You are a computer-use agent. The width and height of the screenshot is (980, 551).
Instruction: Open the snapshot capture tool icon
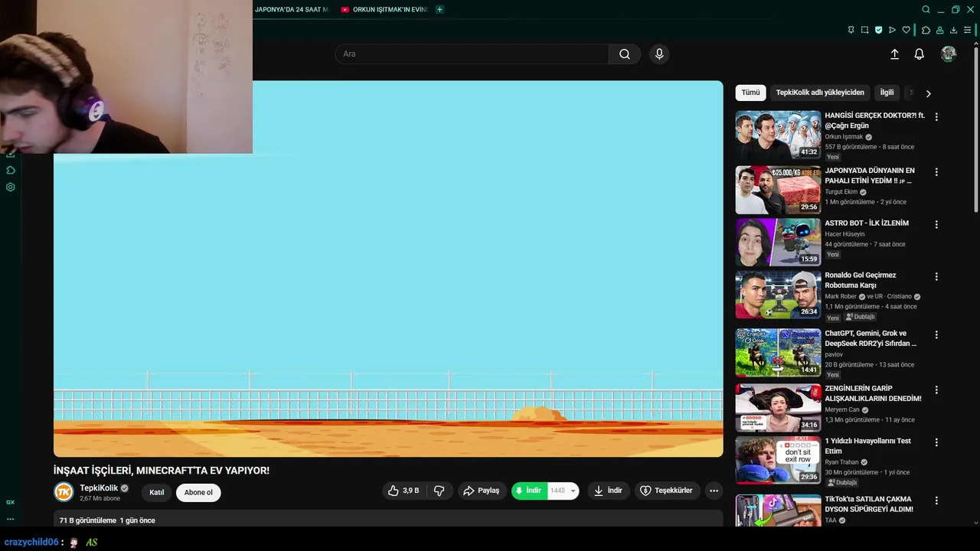(x=864, y=30)
